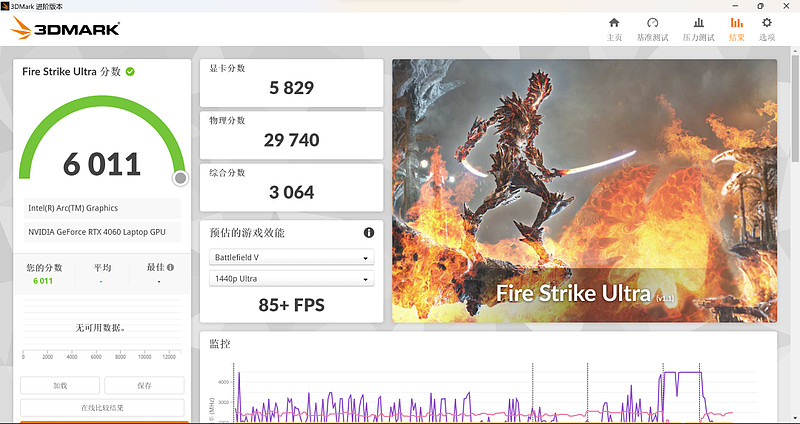Click the 基准测试 tab label
The width and height of the screenshot is (800, 424).
[653, 37]
